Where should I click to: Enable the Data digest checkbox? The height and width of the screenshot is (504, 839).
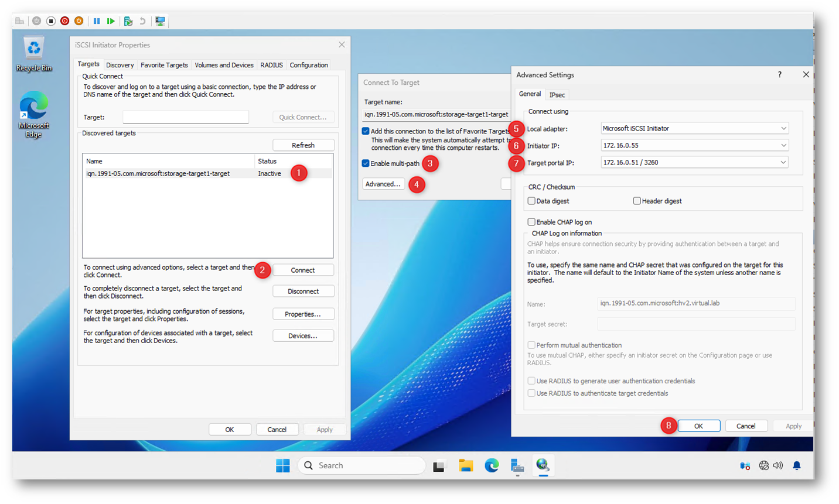click(x=531, y=201)
